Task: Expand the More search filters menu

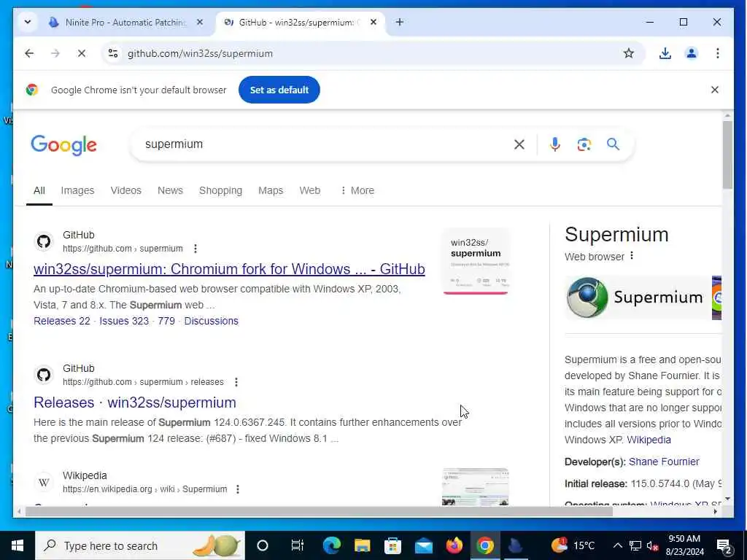Action: tap(357, 190)
